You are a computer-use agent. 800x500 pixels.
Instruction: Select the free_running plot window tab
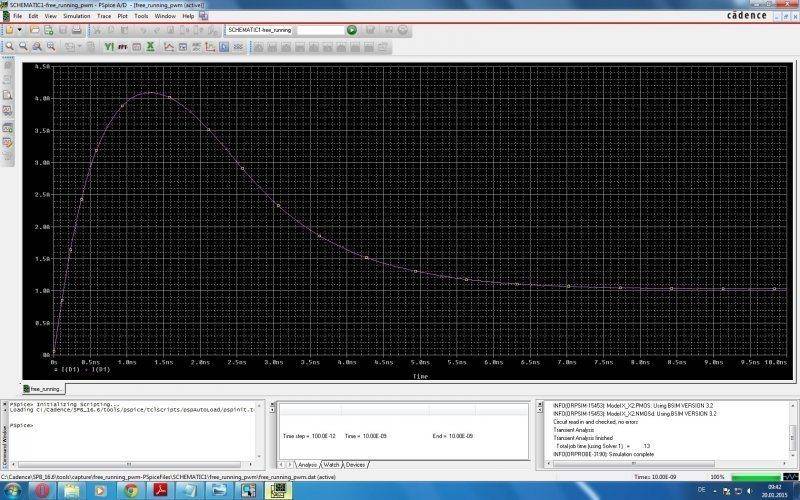click(45, 388)
